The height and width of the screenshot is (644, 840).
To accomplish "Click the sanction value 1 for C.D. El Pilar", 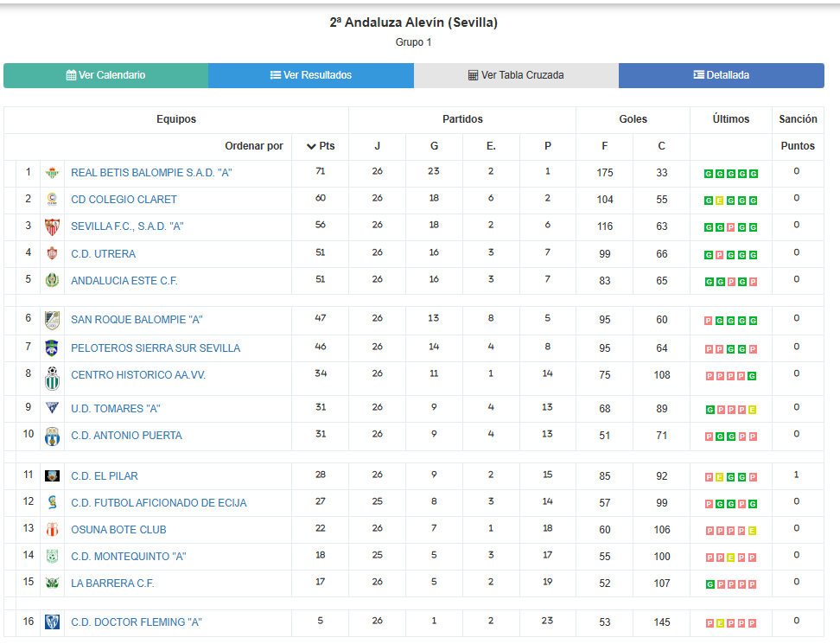I will tap(797, 475).
